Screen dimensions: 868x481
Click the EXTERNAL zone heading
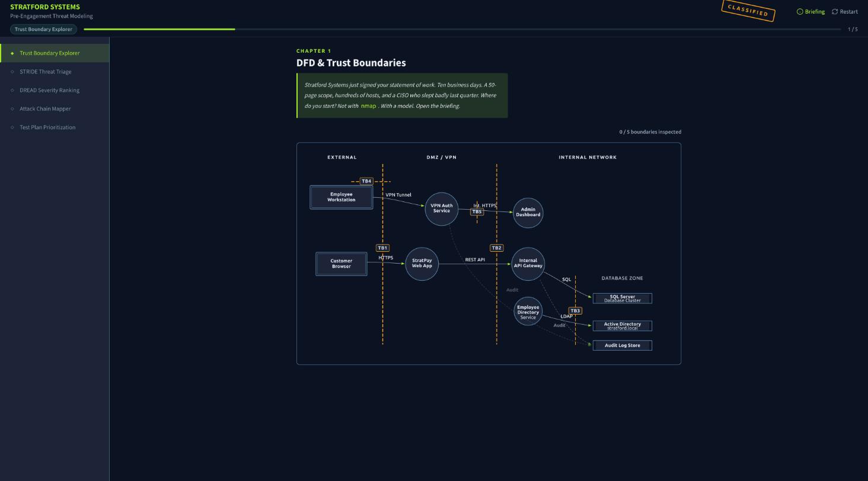342,158
